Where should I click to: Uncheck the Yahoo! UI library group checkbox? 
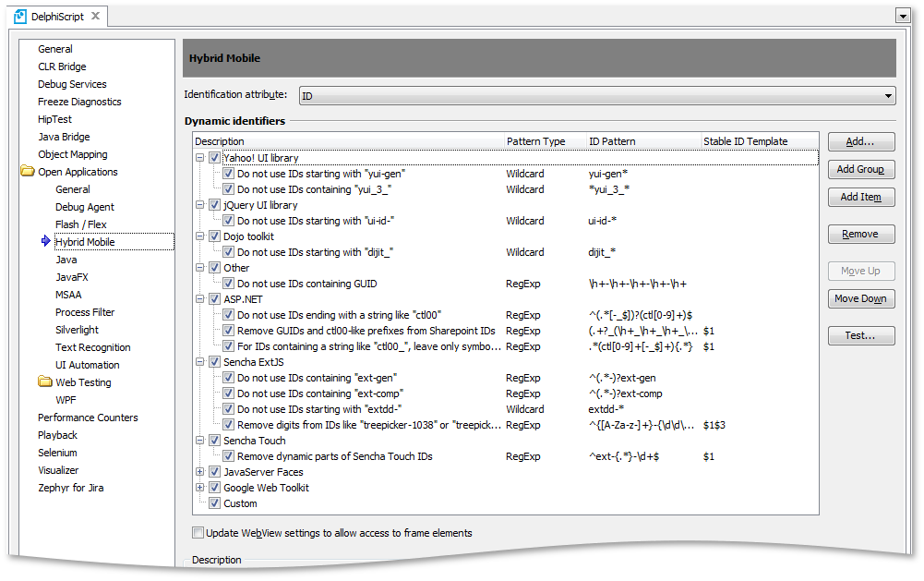214,158
